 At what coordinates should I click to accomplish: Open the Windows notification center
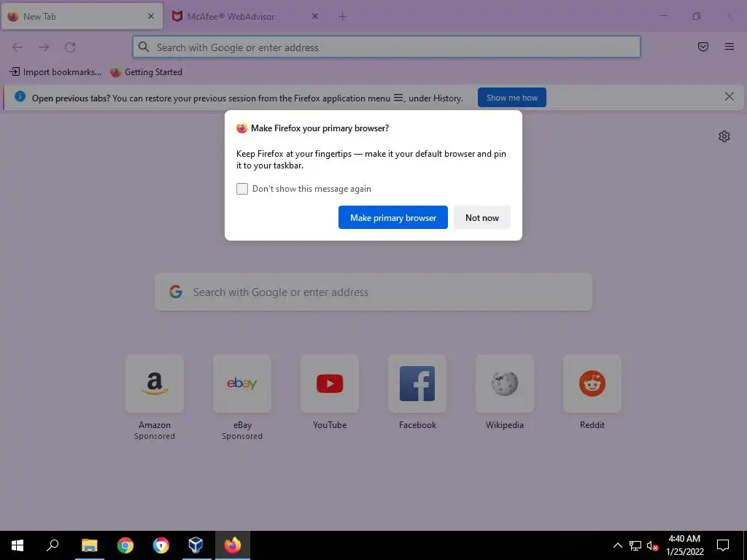723,545
